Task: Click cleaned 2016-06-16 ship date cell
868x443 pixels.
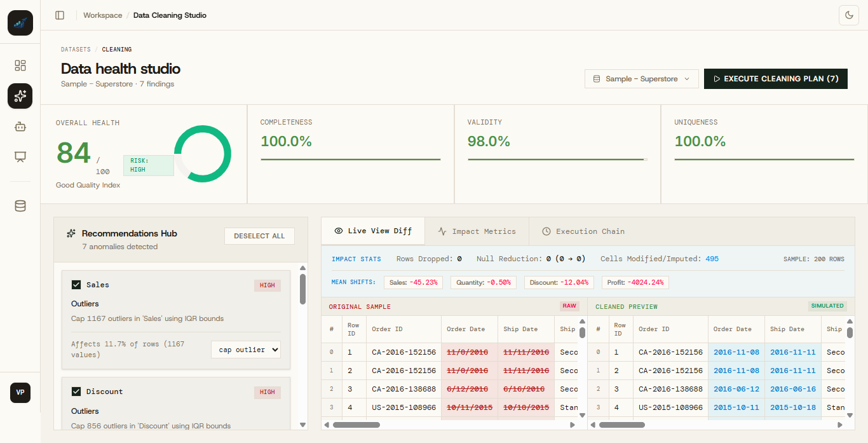Action: pyautogui.click(x=792, y=389)
